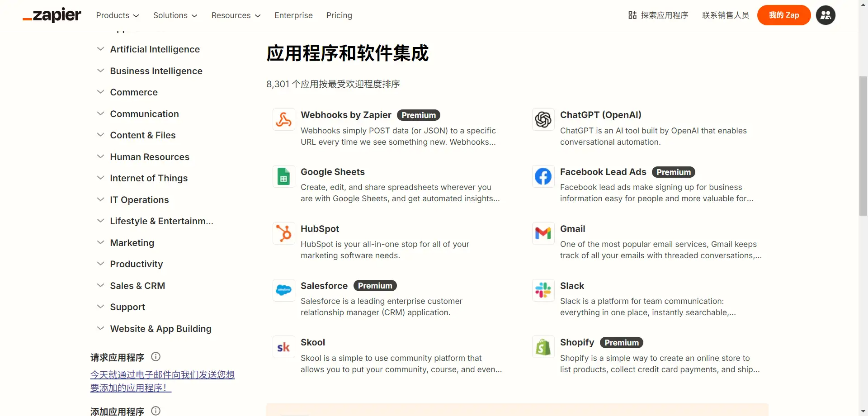Click the page vertical scrollbar thumb
This screenshot has height=416, width=868.
(x=863, y=146)
